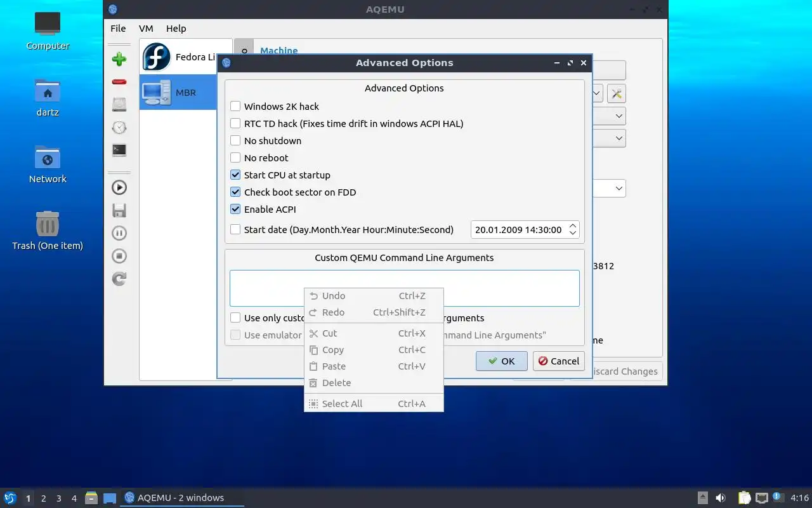Choose Cut from context menu
The width and height of the screenshot is (812, 508).
click(x=374, y=333)
